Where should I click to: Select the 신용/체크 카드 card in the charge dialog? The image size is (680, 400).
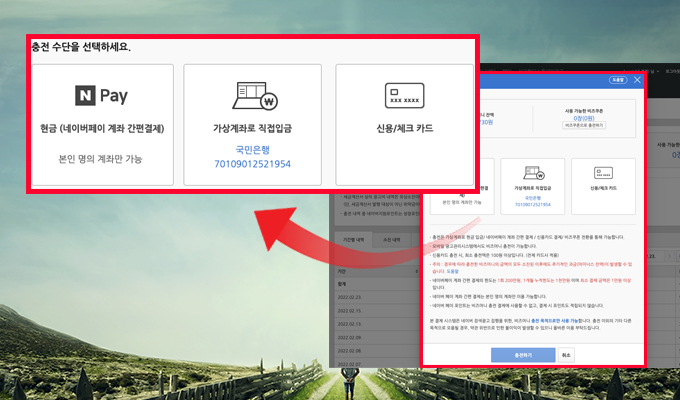click(603, 186)
